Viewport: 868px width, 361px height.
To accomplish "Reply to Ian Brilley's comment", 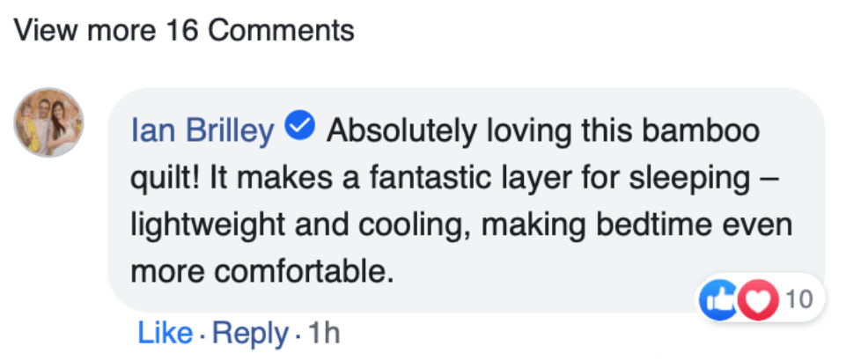I will click(250, 334).
